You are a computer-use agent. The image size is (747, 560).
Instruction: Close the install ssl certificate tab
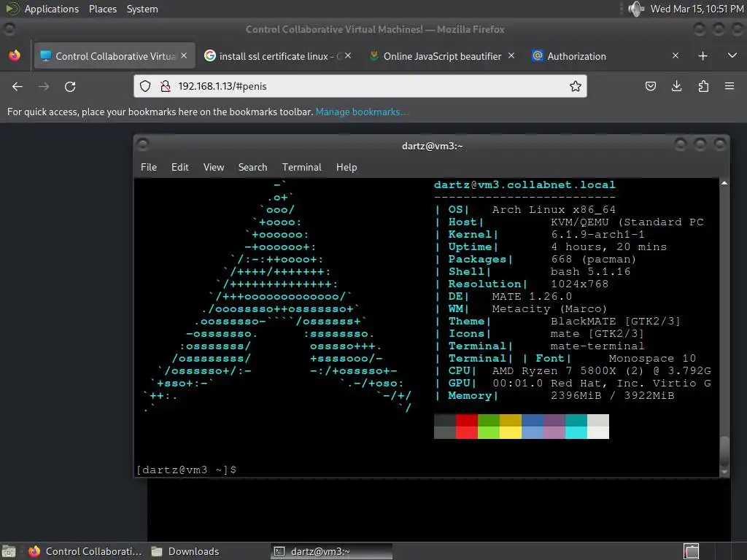(348, 55)
